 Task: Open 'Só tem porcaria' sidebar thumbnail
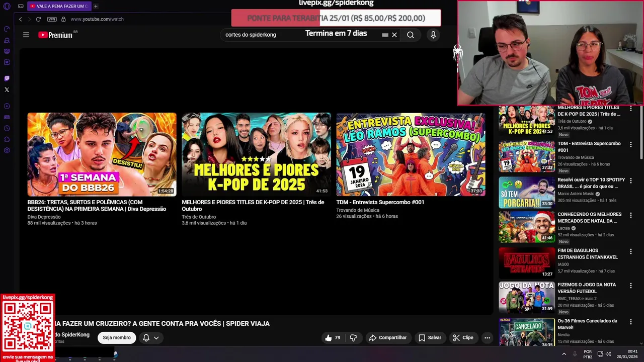[527, 192]
